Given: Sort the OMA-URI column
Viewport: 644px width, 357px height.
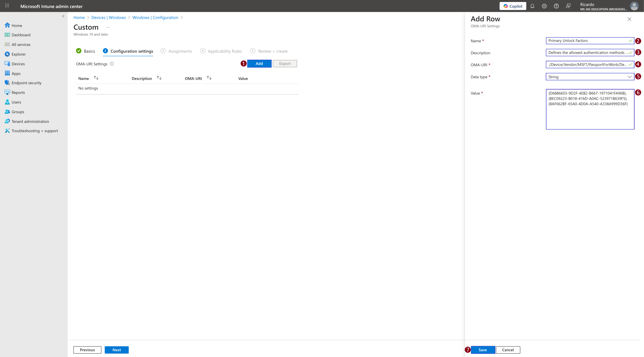Looking at the screenshot, I should pos(209,78).
